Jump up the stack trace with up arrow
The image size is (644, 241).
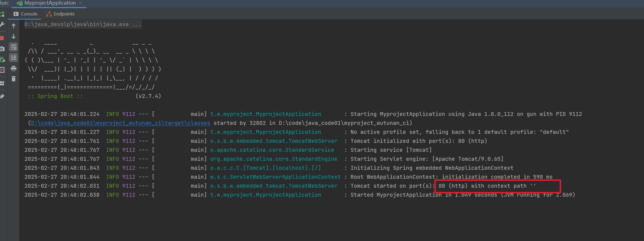click(x=14, y=26)
